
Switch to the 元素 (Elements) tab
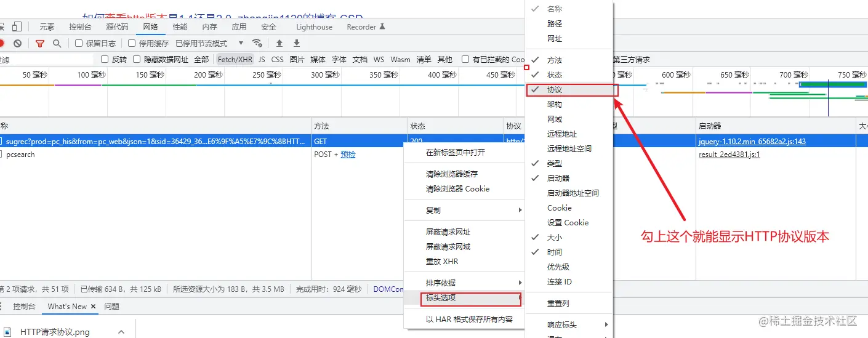click(x=47, y=26)
